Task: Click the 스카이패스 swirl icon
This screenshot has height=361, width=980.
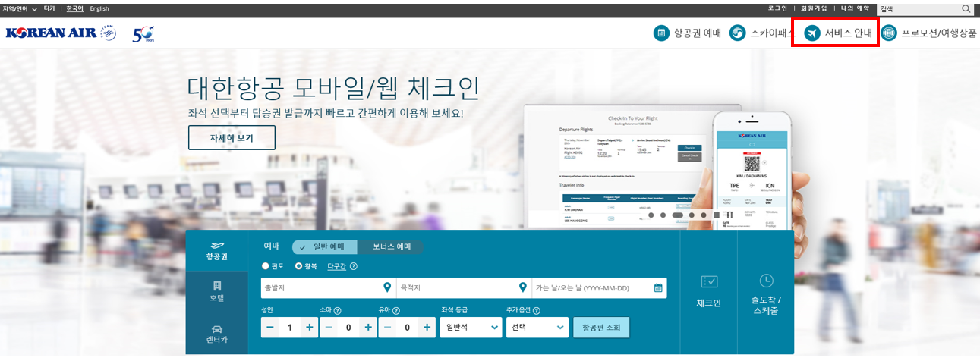Action: tap(737, 33)
